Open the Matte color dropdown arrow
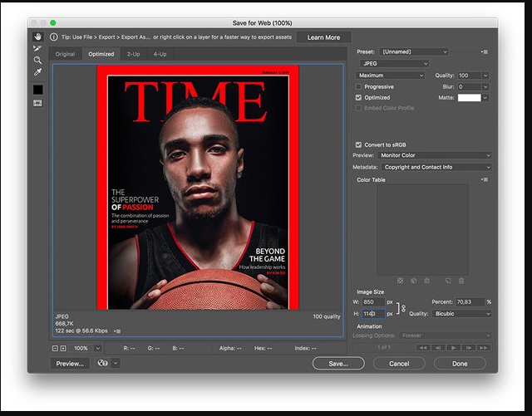 (x=485, y=98)
